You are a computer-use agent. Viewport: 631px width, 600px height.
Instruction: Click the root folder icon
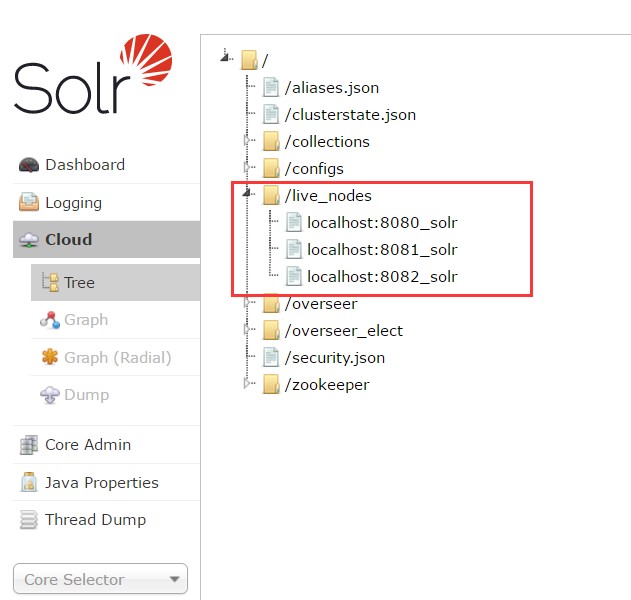[x=250, y=60]
